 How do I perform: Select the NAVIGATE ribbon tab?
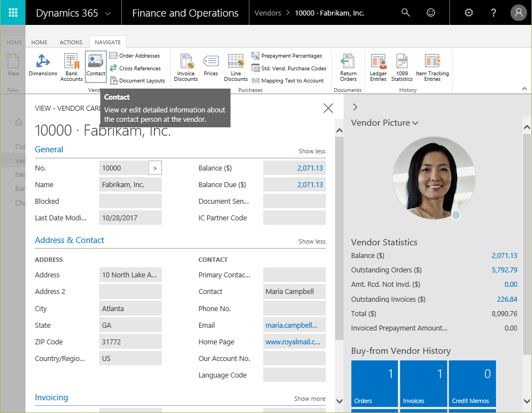click(x=108, y=43)
